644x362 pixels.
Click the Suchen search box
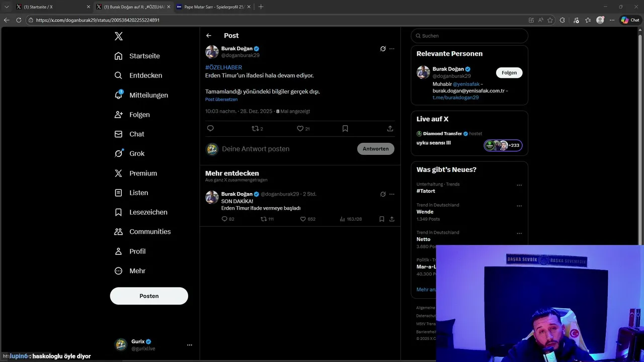[x=469, y=36]
